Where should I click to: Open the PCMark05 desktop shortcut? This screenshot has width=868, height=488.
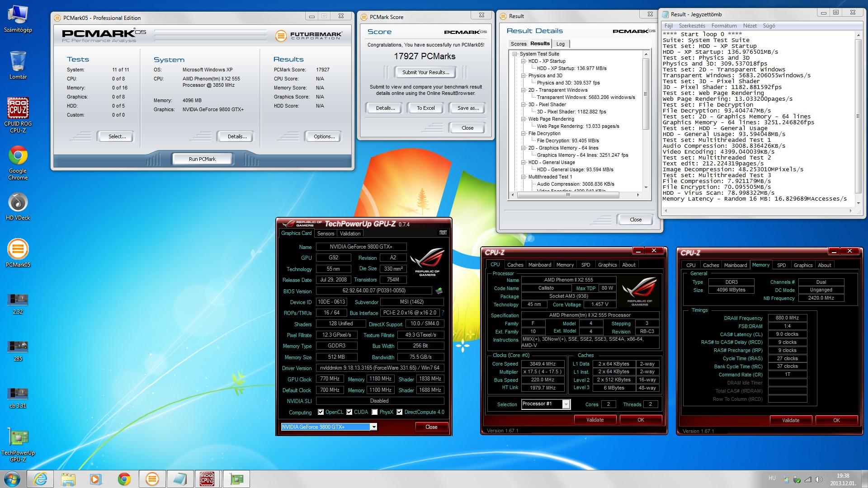click(18, 253)
